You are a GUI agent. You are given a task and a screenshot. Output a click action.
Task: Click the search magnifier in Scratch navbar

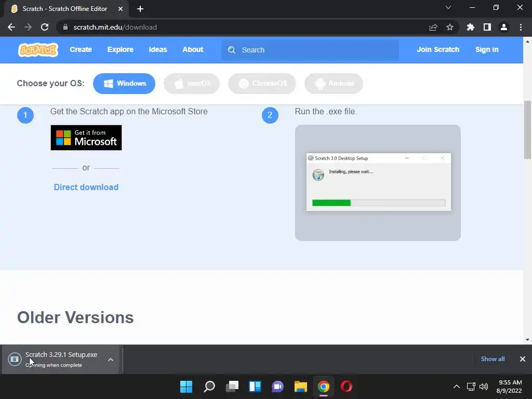click(232, 50)
